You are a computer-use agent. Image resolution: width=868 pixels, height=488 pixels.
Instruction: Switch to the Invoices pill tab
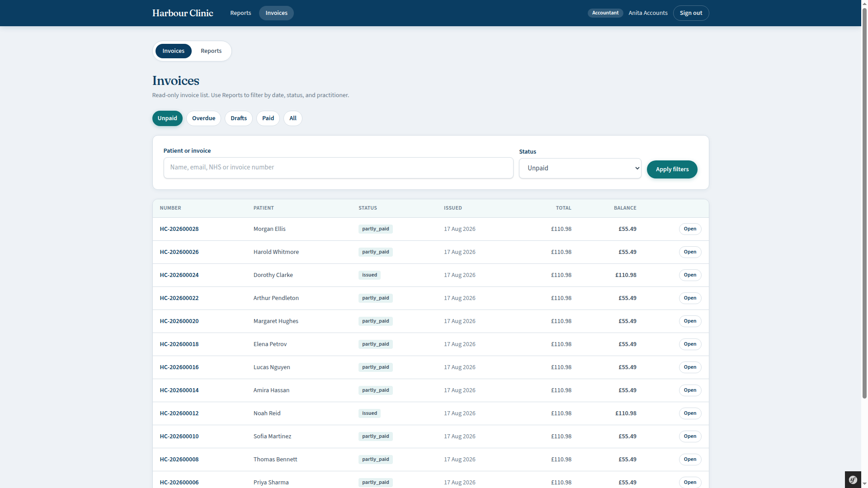point(174,51)
